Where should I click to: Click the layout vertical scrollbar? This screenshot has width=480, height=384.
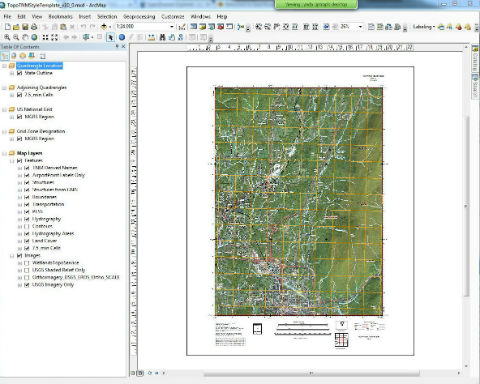point(466,207)
